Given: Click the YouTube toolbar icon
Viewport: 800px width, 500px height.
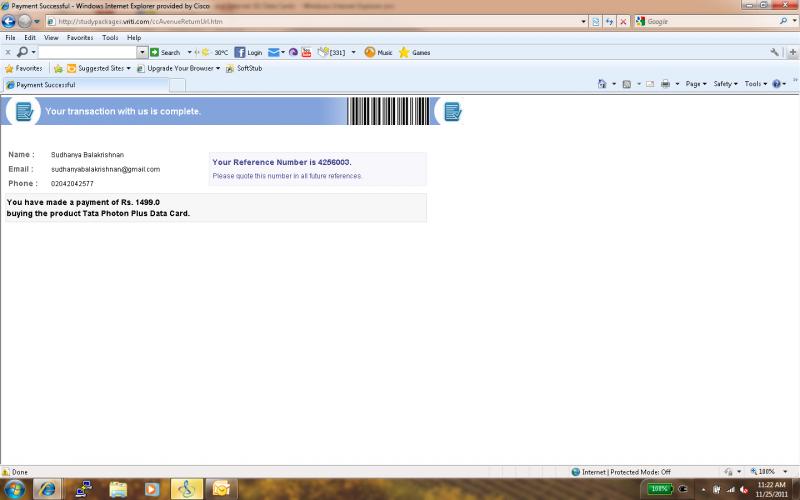Looking at the screenshot, I should click(306, 52).
